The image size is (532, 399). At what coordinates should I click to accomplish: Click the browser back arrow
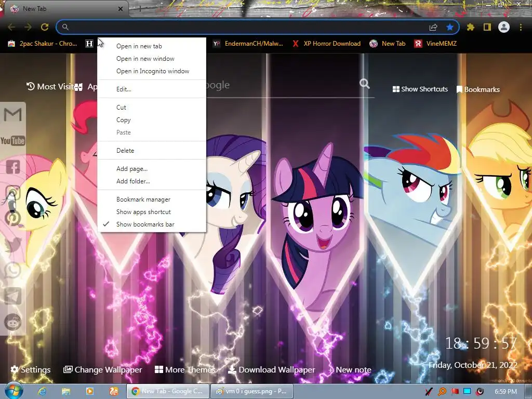pos(11,27)
